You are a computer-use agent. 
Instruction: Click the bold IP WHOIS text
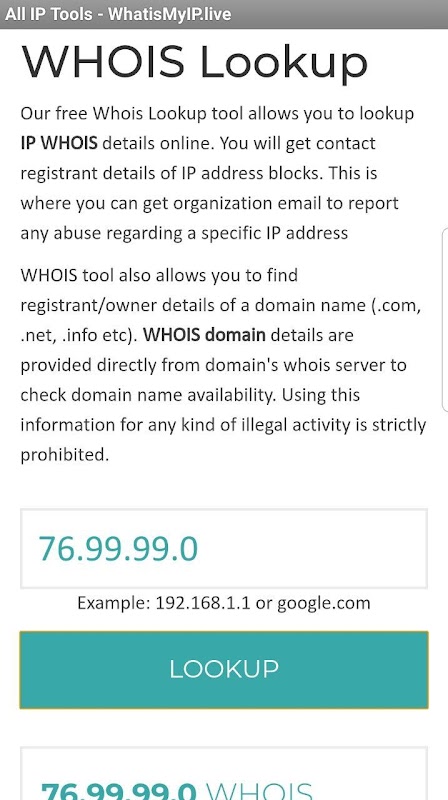coord(59,143)
